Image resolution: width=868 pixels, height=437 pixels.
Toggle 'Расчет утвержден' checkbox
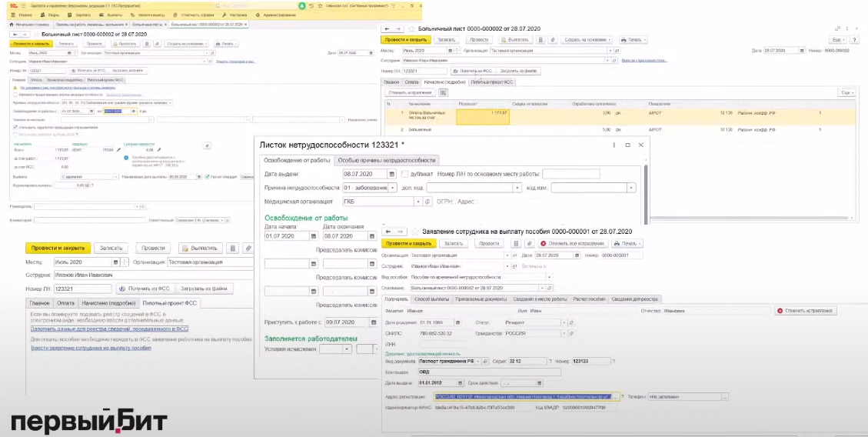click(x=208, y=176)
